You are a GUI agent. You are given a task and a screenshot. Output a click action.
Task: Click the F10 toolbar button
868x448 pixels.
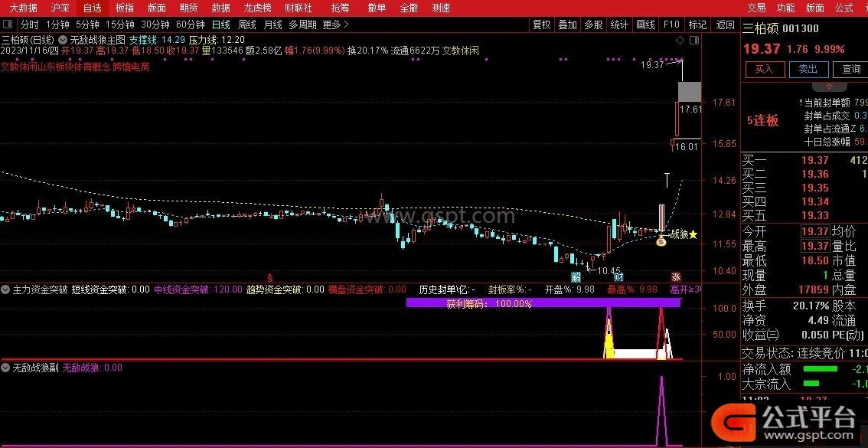671,25
